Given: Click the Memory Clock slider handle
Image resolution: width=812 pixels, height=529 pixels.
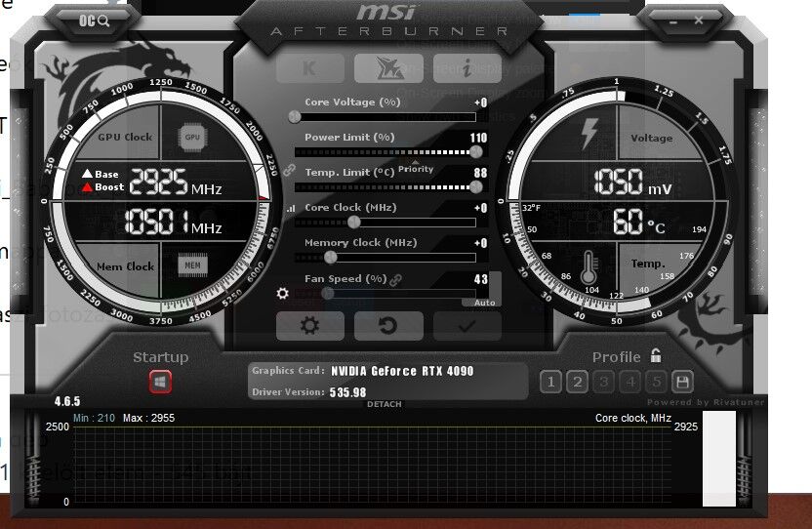Looking at the screenshot, I should pos(331,257).
